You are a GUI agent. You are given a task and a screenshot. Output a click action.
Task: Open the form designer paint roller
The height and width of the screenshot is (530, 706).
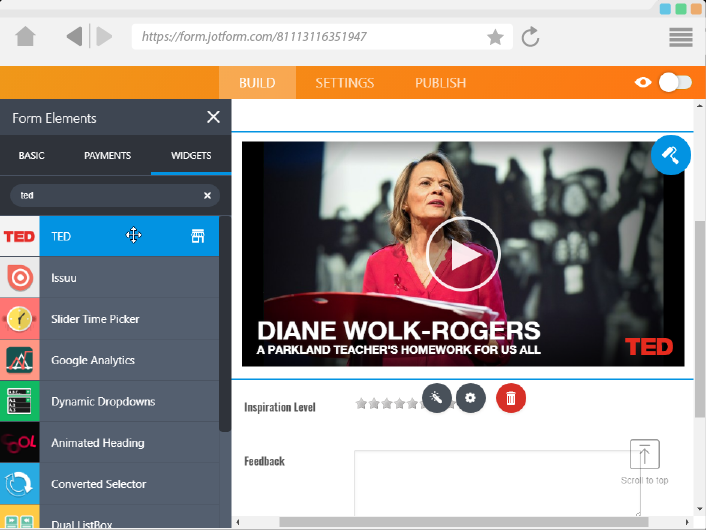(x=670, y=155)
